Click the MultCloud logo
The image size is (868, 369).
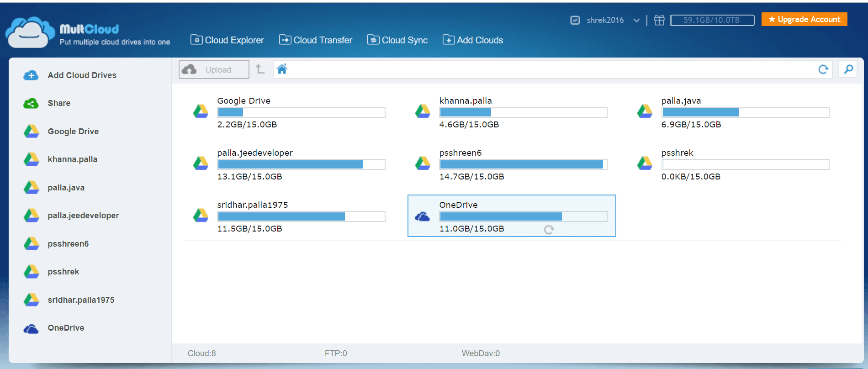[88, 32]
